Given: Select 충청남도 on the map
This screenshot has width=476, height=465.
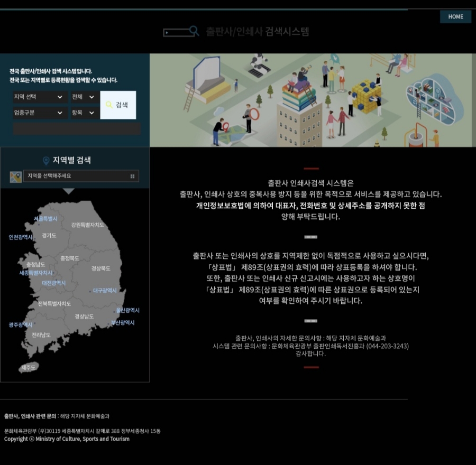Looking at the screenshot, I should click(35, 265).
